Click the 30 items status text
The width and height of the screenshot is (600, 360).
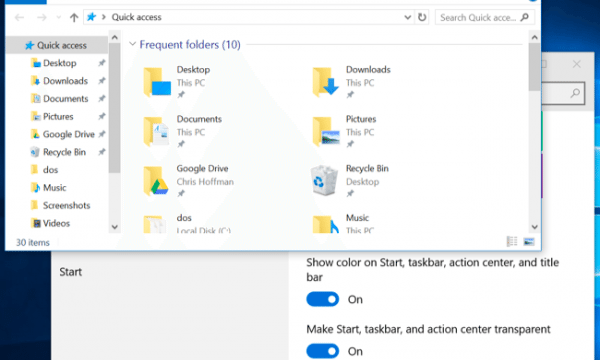pos(33,243)
